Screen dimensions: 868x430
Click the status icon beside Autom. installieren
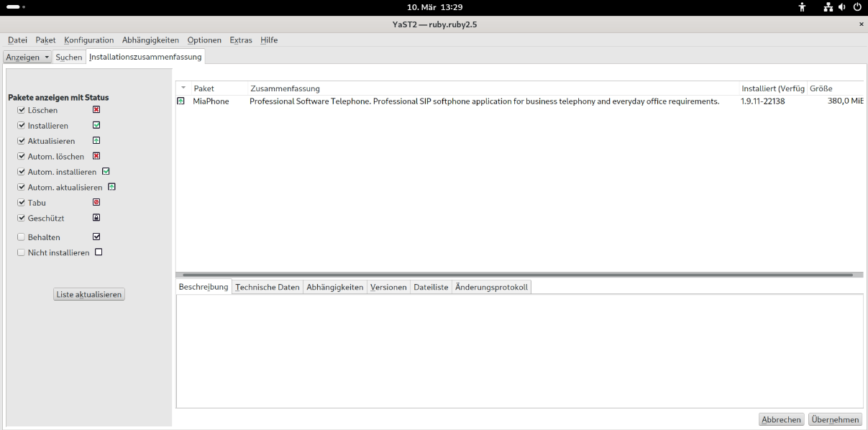click(106, 172)
